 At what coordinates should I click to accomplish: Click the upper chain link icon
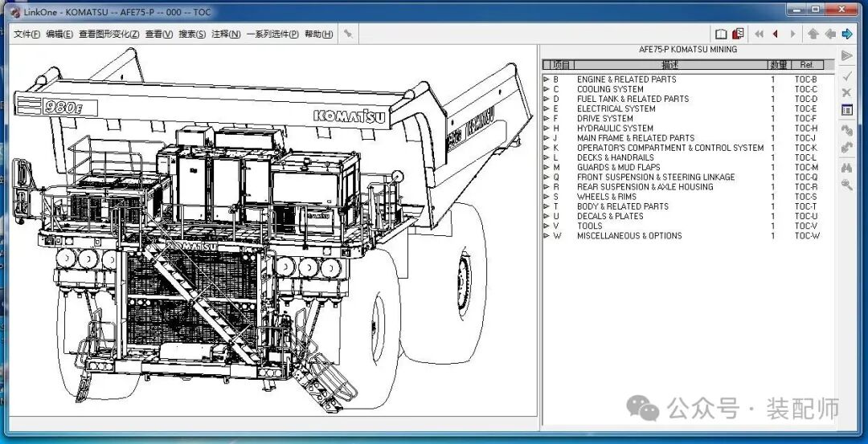click(x=846, y=131)
